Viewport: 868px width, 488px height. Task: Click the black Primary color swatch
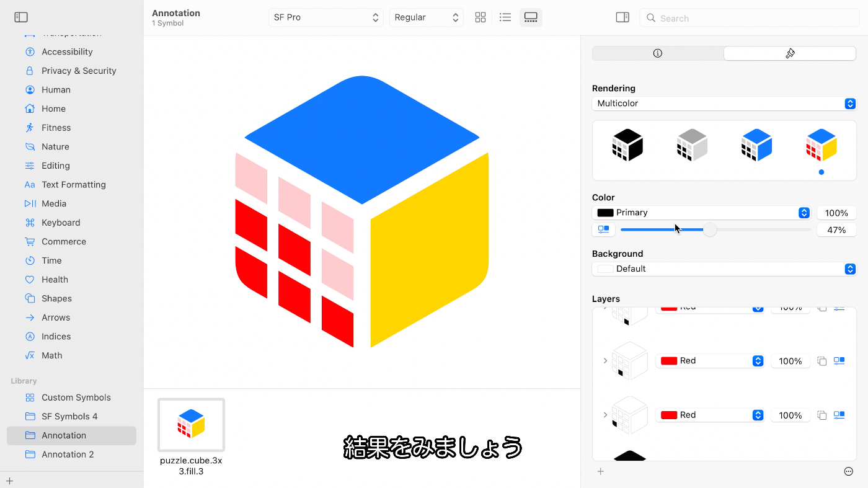point(605,213)
